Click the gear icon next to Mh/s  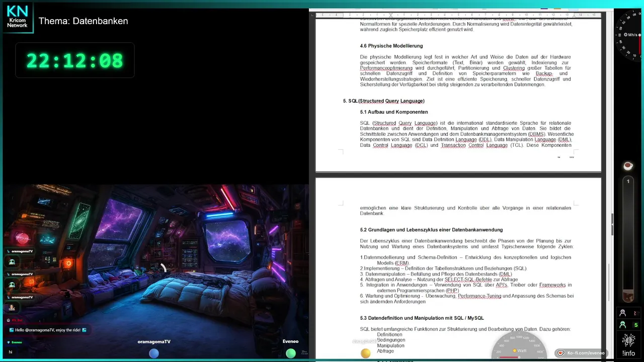(625, 35)
